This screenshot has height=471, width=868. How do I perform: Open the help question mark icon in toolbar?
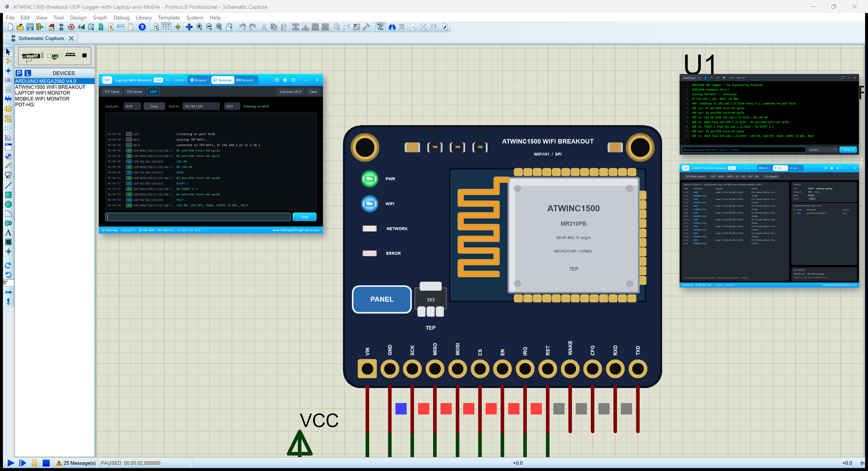142,27
